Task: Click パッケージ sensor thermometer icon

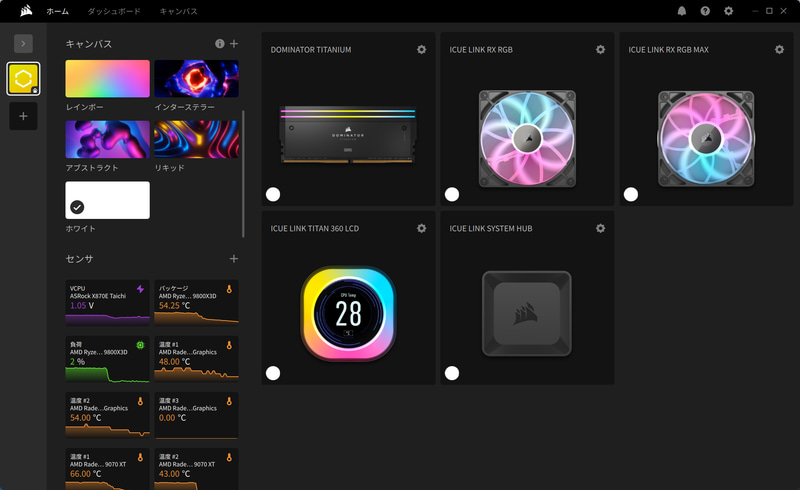Action: 229,289
